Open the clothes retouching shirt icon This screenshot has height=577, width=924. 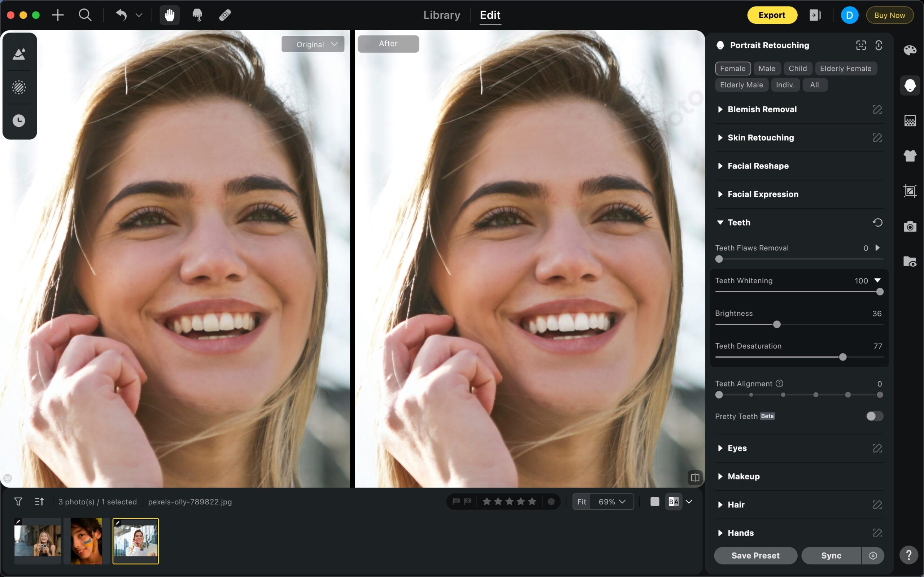coord(910,156)
